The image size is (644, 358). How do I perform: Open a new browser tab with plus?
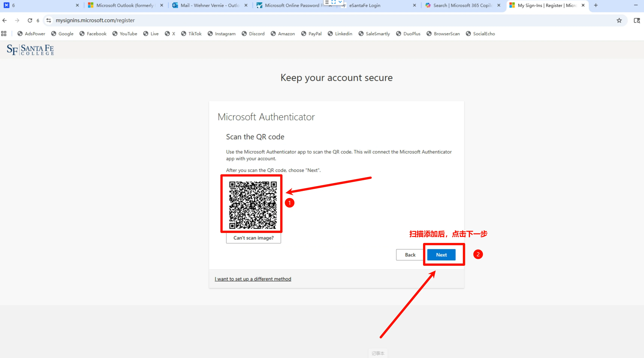(x=596, y=5)
